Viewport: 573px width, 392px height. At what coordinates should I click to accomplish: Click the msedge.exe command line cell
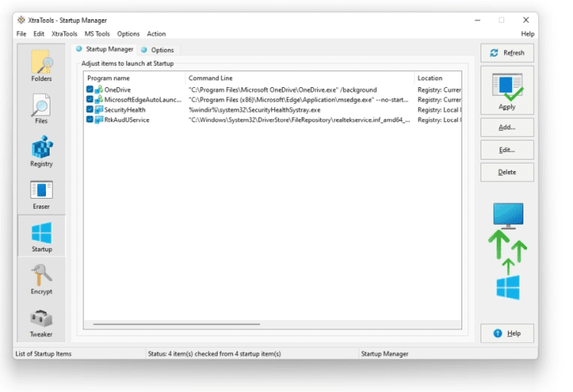pos(298,99)
